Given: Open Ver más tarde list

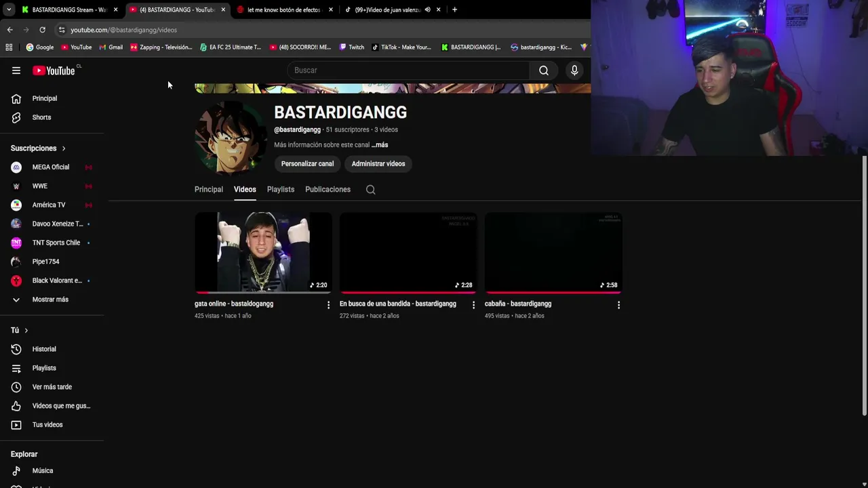Looking at the screenshot, I should (x=52, y=387).
